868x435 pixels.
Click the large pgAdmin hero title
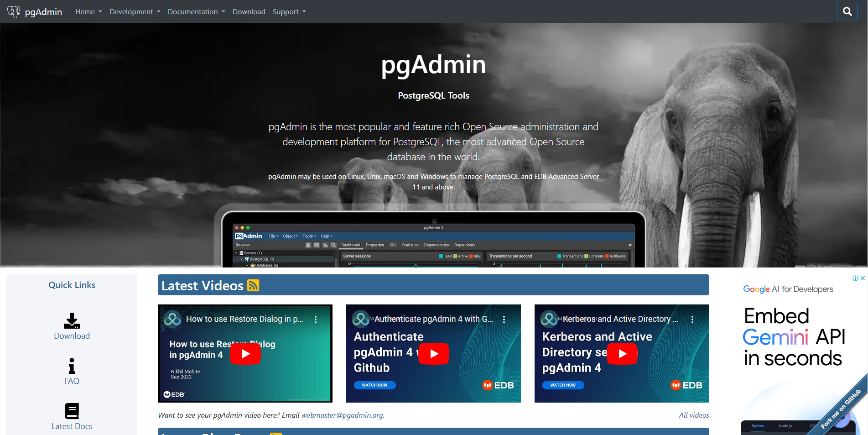[433, 65]
